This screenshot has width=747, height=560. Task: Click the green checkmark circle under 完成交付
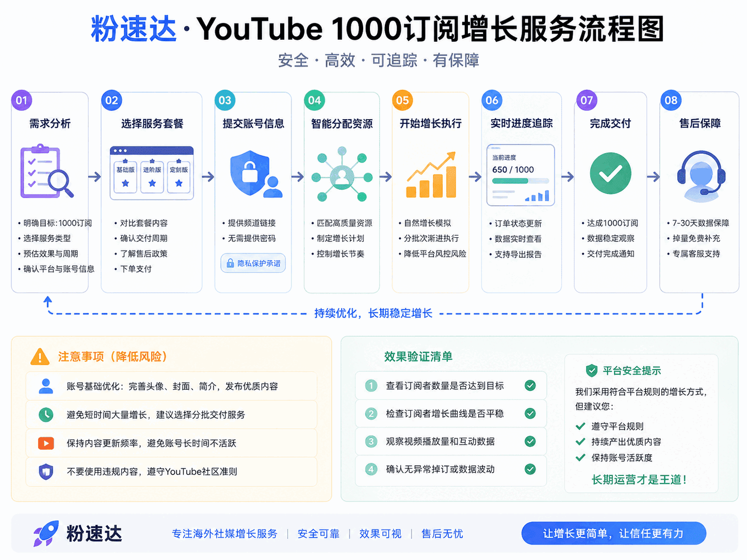610,173
